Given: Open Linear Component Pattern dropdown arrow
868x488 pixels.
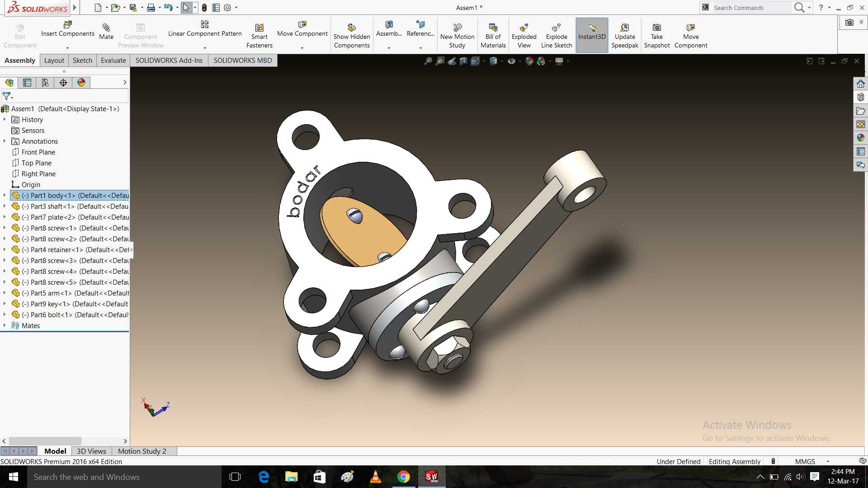Looking at the screenshot, I should (x=205, y=48).
